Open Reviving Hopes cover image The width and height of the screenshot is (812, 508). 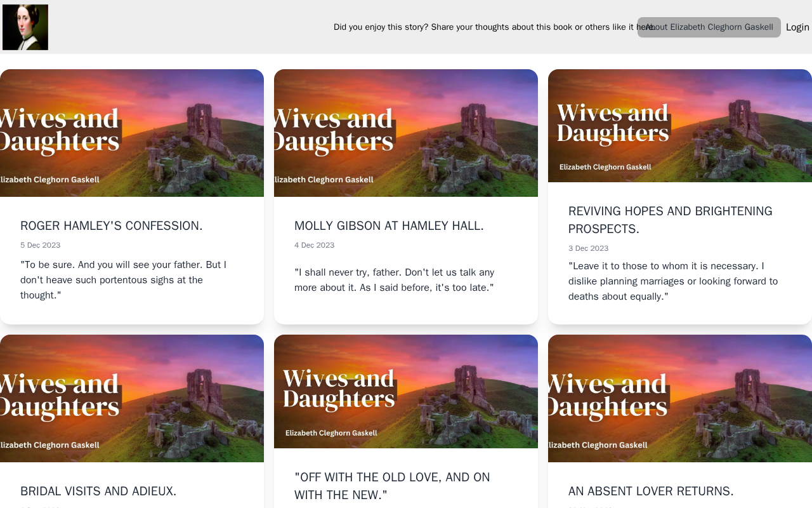680,126
